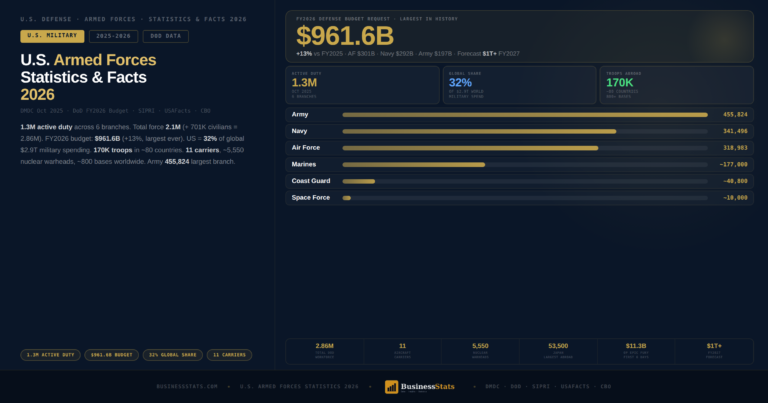Viewport: 768px width, 403px height.
Task: Click the 53,500 Japan stat
Action: click(558, 351)
